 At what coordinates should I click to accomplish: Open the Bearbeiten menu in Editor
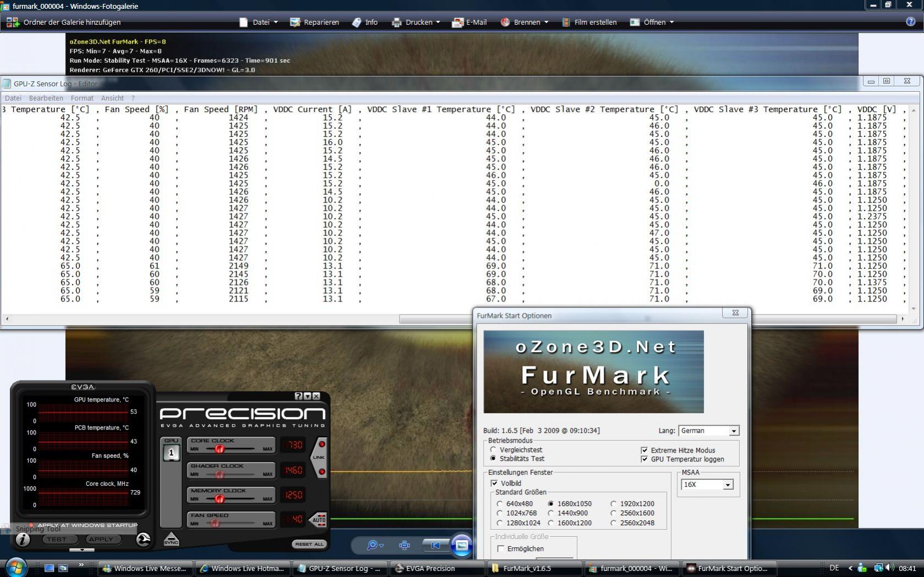pos(46,98)
